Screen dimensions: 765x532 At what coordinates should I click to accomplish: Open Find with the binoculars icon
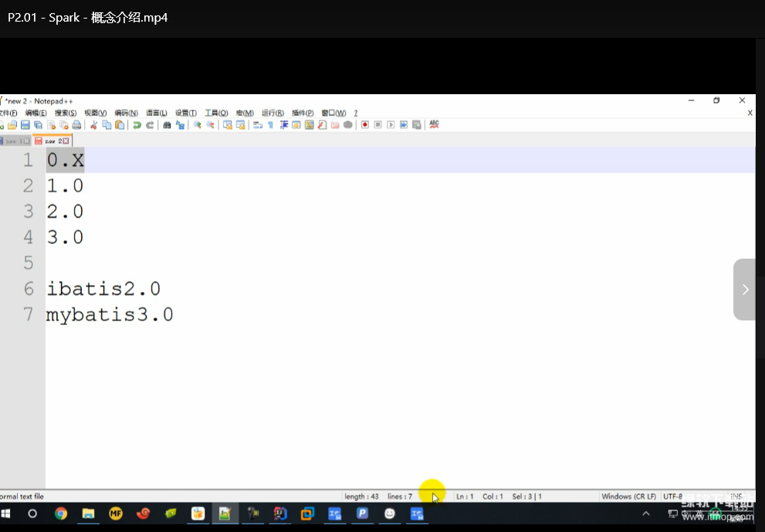pos(167,125)
